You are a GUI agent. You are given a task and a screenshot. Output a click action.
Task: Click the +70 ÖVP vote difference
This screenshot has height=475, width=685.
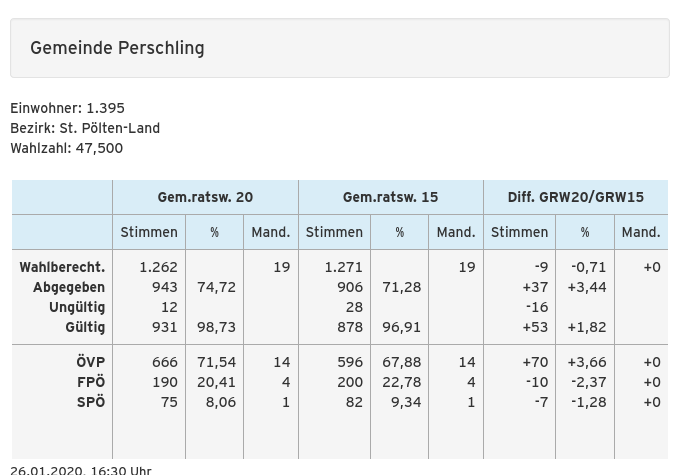535,362
